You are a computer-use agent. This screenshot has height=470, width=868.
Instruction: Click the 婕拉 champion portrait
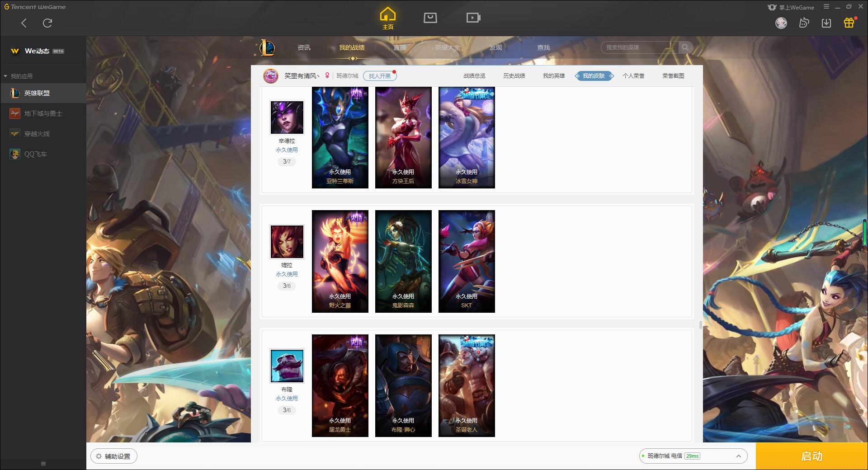pos(287,242)
